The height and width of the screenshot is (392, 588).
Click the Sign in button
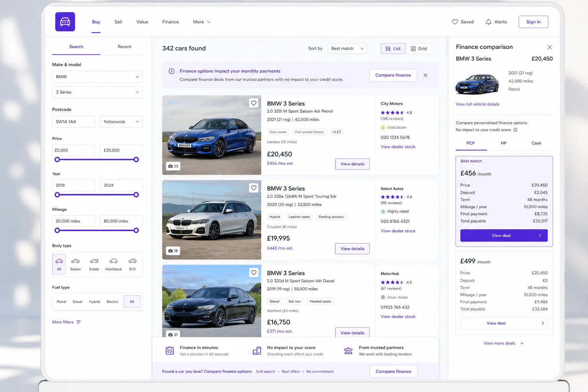[533, 22]
